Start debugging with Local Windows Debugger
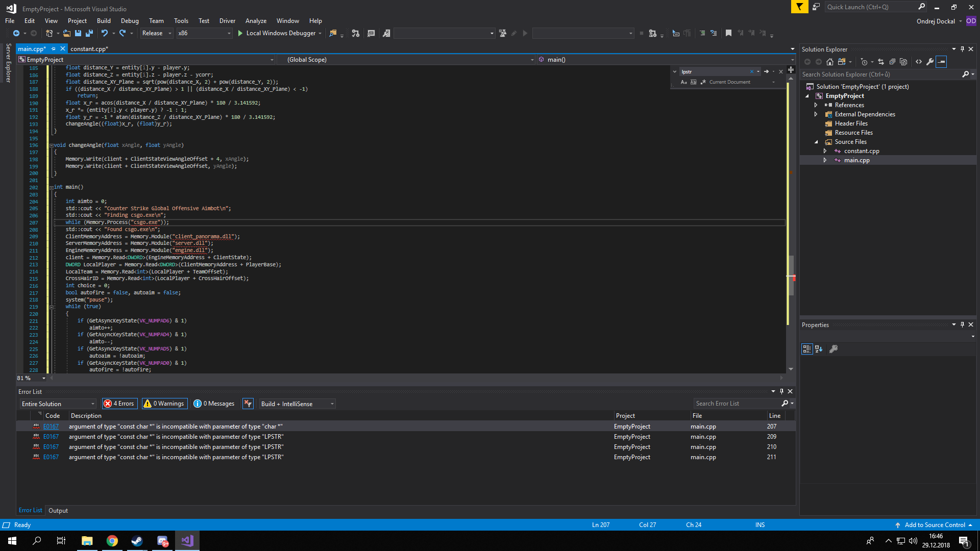 pos(279,33)
